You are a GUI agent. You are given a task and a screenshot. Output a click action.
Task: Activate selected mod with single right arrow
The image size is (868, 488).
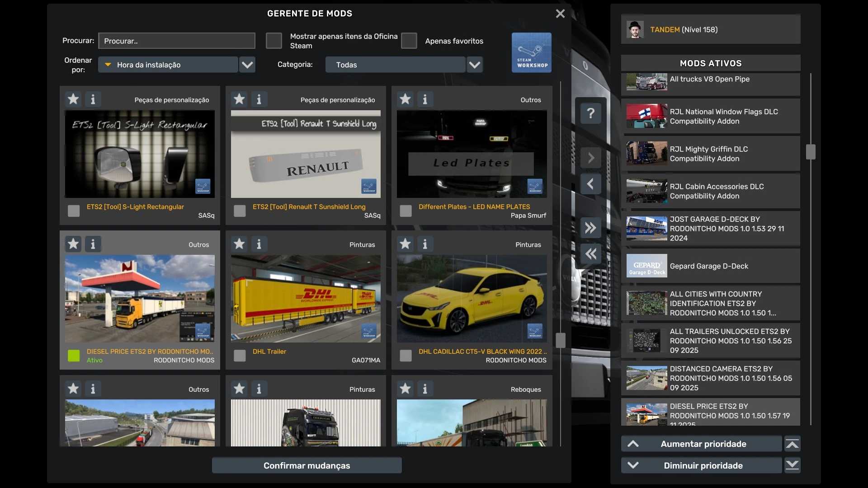590,158
